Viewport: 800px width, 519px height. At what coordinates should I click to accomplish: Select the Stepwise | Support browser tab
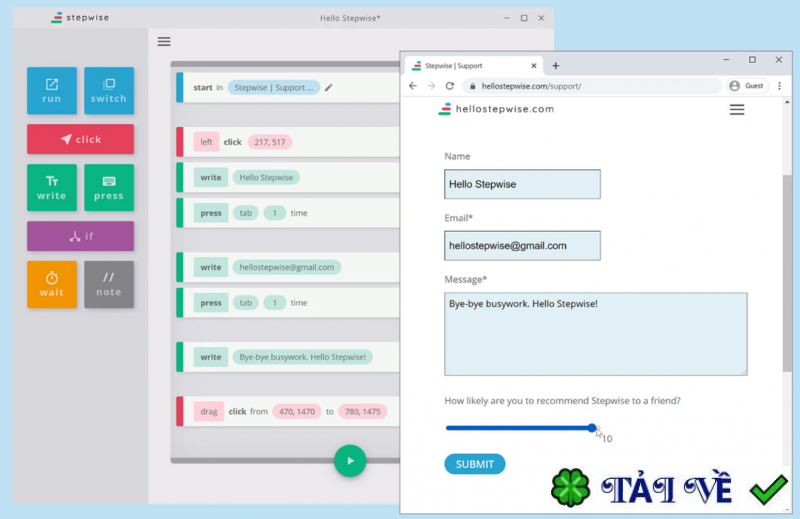point(472,66)
